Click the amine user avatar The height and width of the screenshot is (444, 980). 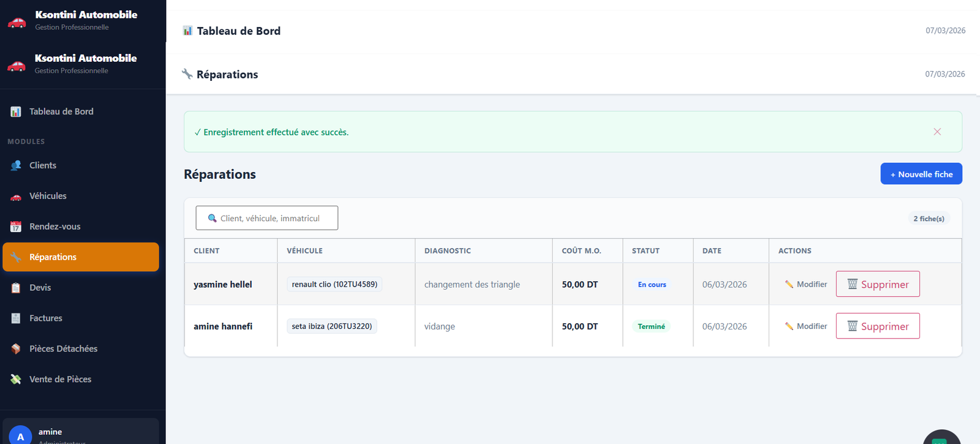tap(20, 435)
